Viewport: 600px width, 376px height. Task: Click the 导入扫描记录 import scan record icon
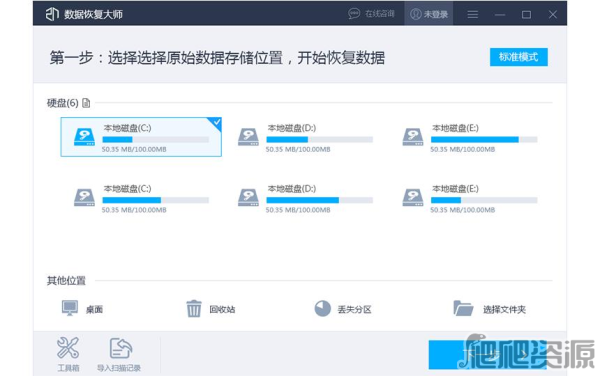(120, 348)
